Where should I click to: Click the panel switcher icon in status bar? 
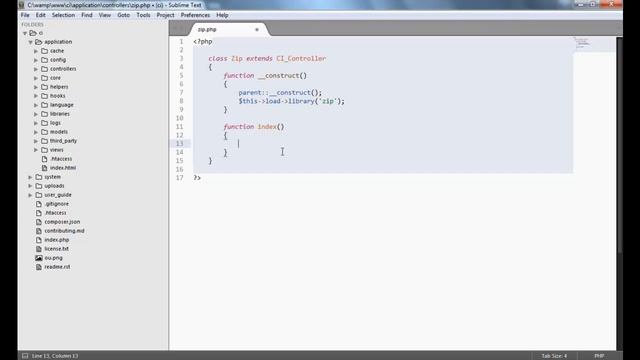click(x=25, y=356)
